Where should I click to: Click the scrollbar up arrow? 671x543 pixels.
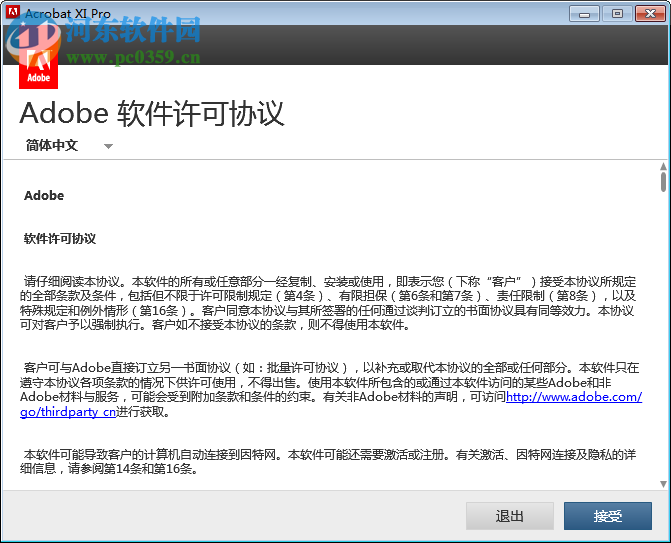(x=663, y=166)
